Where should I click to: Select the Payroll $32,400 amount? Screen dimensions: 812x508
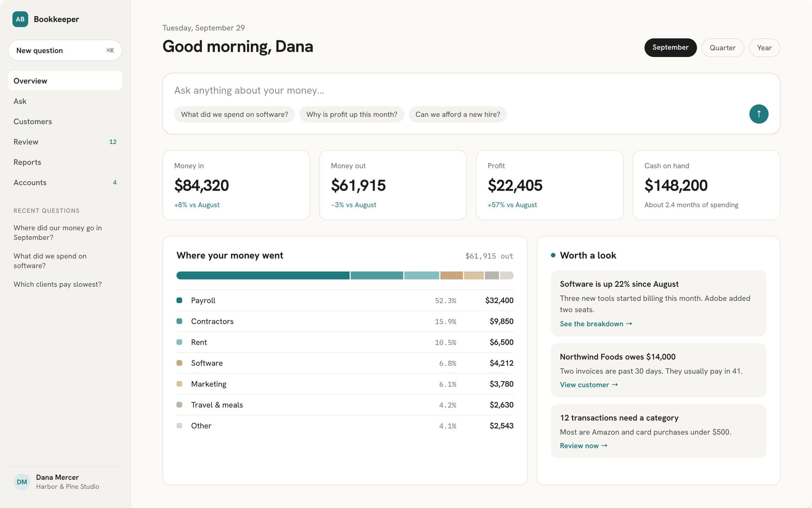pyautogui.click(x=499, y=300)
